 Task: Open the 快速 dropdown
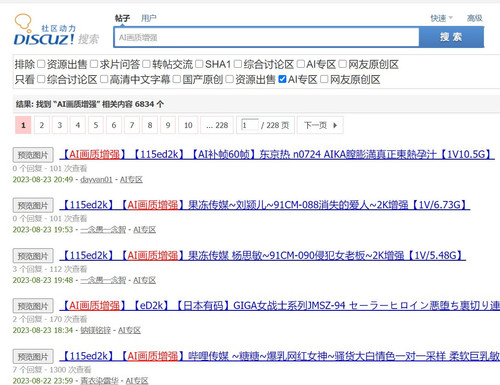coord(441,18)
